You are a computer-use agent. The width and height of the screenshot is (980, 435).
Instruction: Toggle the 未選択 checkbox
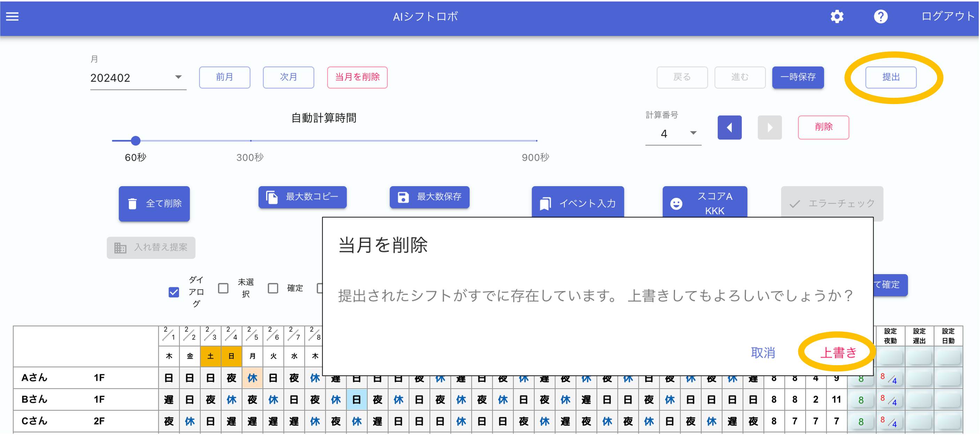click(223, 288)
